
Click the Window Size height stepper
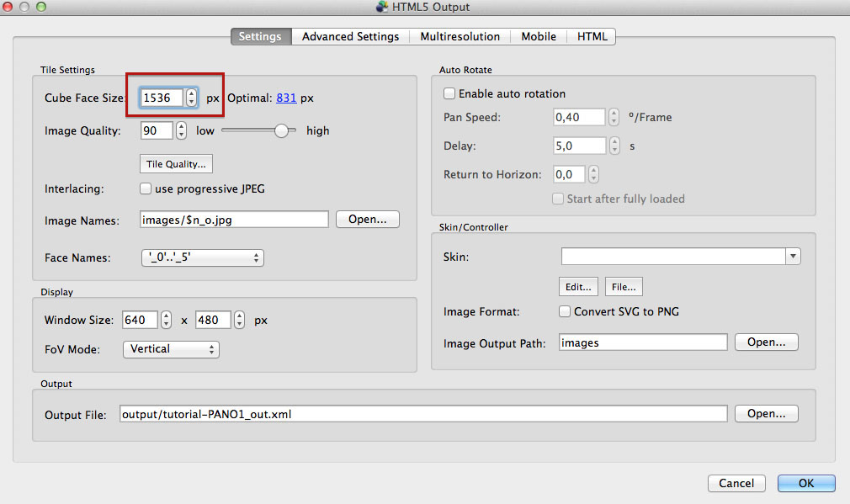tap(239, 320)
